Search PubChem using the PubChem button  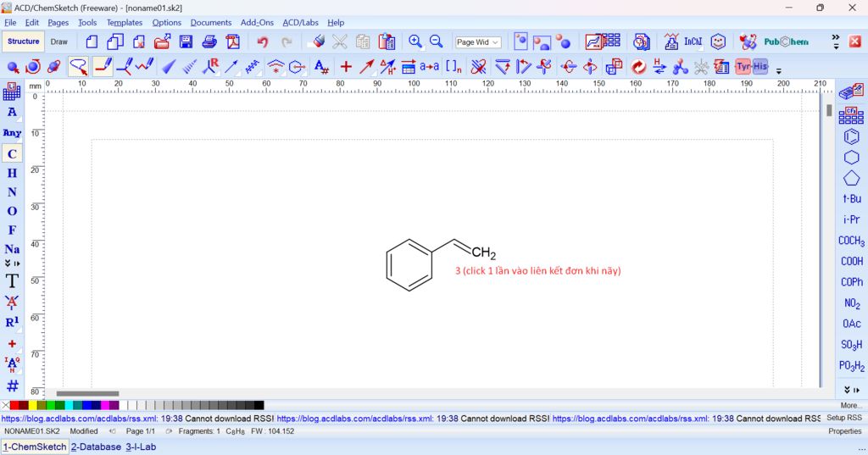point(786,42)
